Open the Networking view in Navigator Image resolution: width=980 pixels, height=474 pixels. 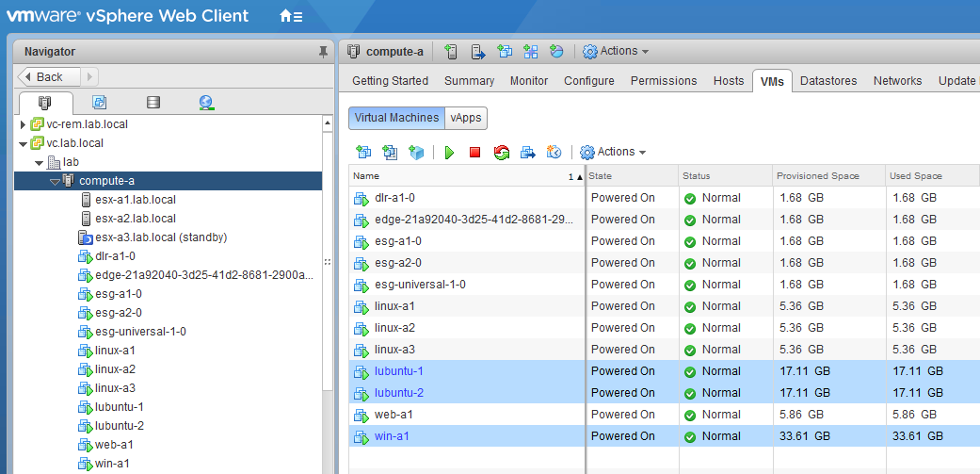pyautogui.click(x=207, y=103)
